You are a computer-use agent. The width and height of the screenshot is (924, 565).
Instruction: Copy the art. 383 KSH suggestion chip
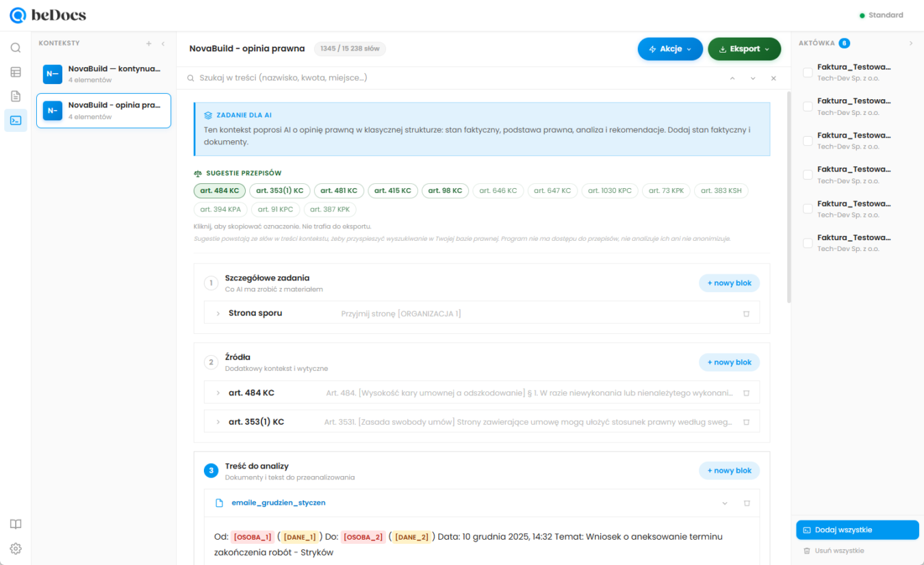coord(721,191)
